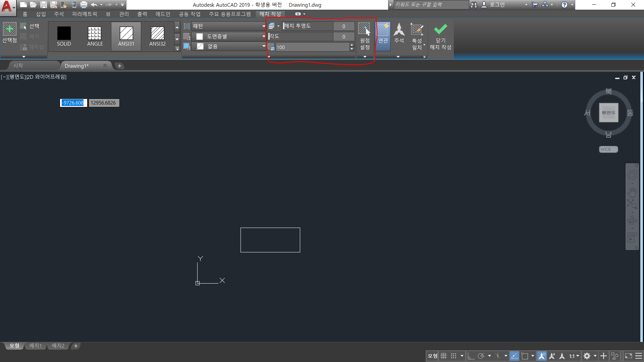The height and width of the screenshot is (362, 644).
Task: Switch to the 배치1 layout tab
Action: click(x=36, y=346)
